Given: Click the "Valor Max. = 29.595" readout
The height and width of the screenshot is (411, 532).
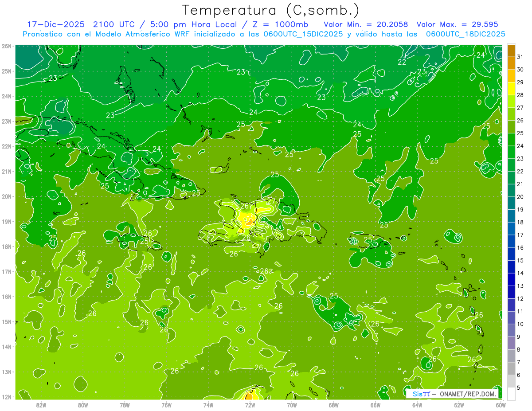Looking at the screenshot, I should 458,24.
